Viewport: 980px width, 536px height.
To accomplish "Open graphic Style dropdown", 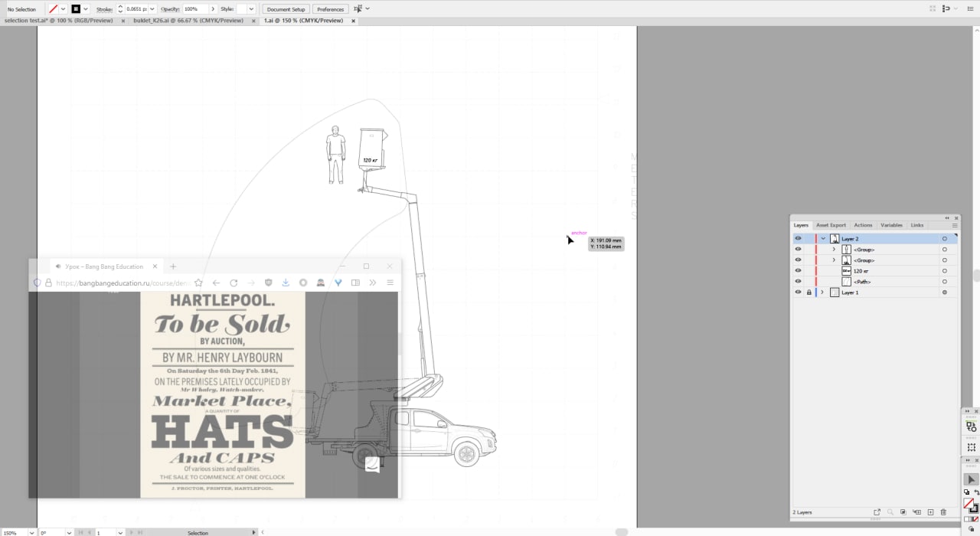I will tap(251, 8).
